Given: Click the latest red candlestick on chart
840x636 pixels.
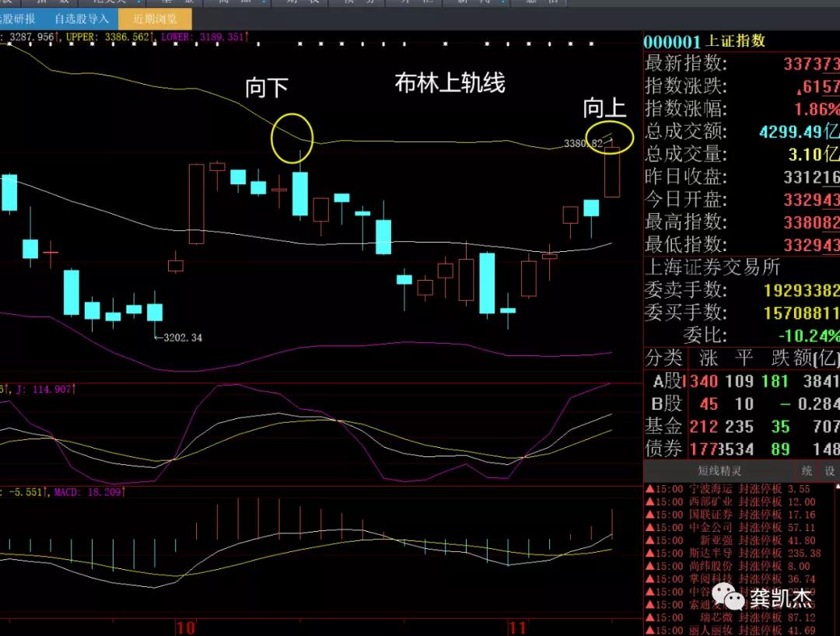Looking at the screenshot, I should [x=612, y=169].
